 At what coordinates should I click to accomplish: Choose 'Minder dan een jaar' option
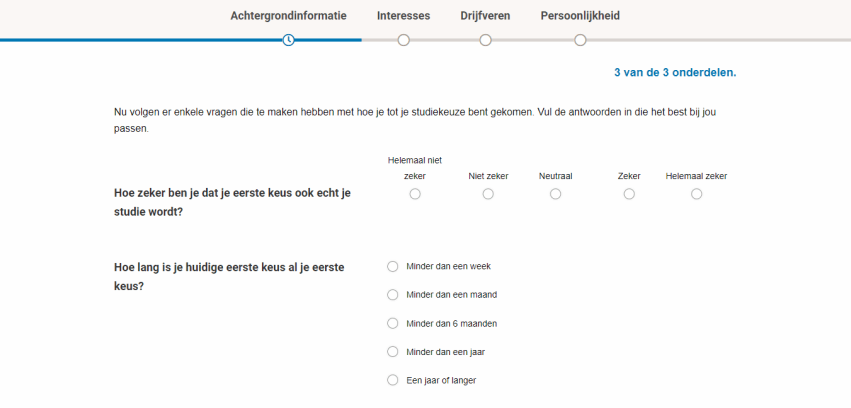coord(392,352)
